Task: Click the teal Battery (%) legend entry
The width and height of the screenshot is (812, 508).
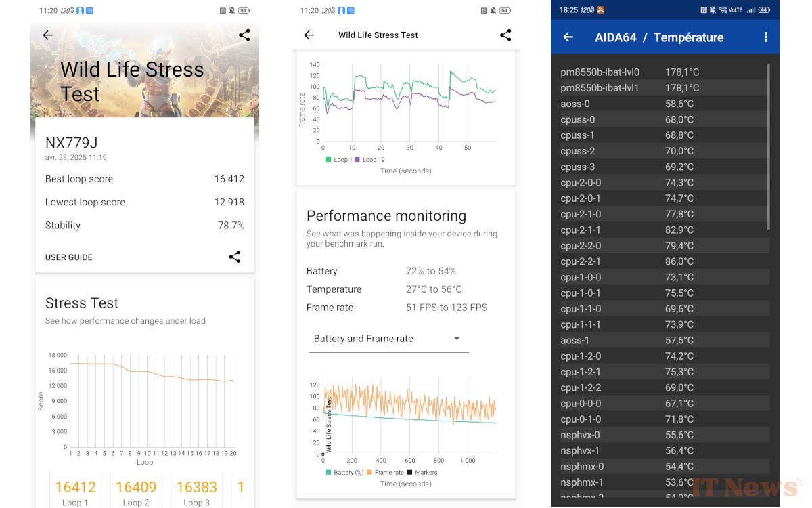Action: [344, 473]
